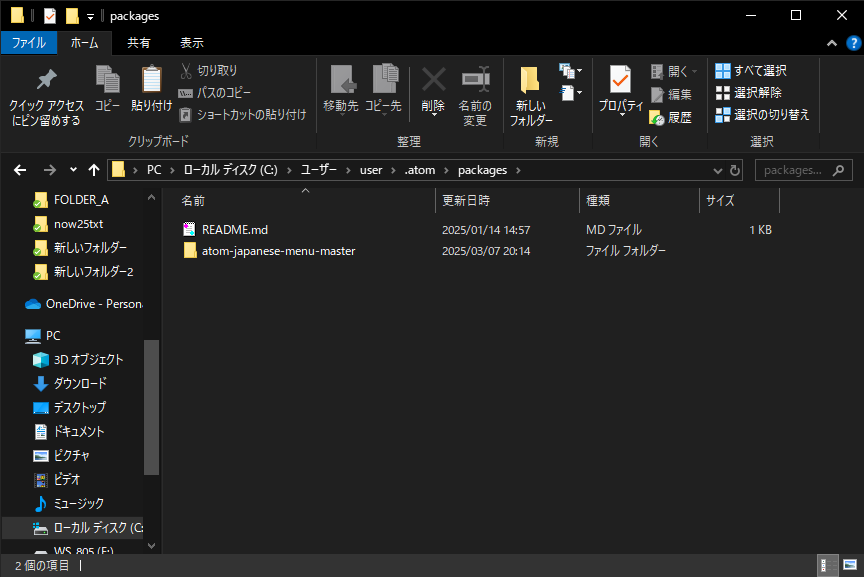The image size is (864, 577).
Task: Open the dropdown arrow next to 開く
Action: point(694,71)
